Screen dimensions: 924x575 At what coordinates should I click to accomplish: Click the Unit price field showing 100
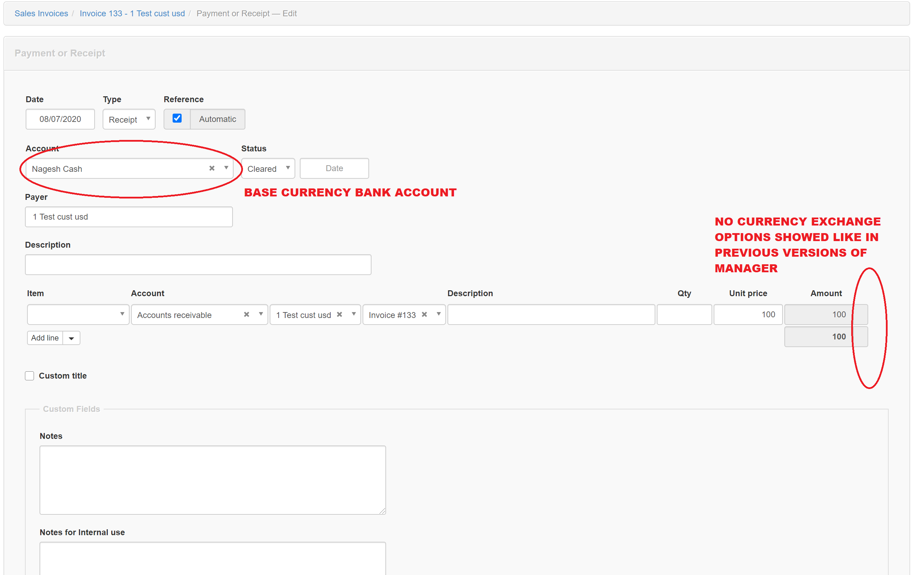click(748, 315)
